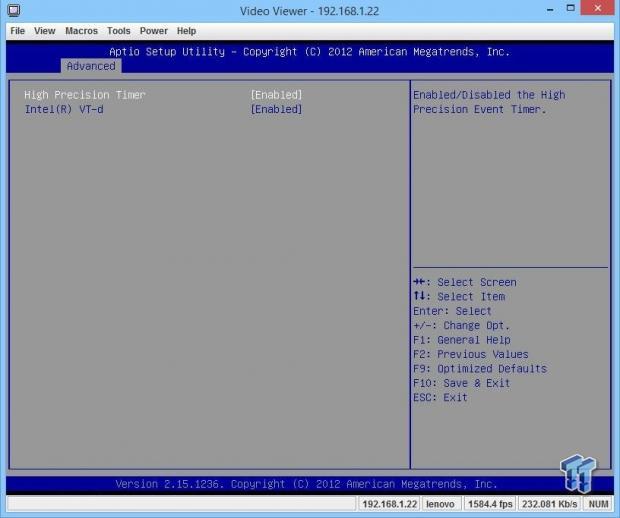
Task: Maximize the Video Viewer window
Action: click(570, 8)
